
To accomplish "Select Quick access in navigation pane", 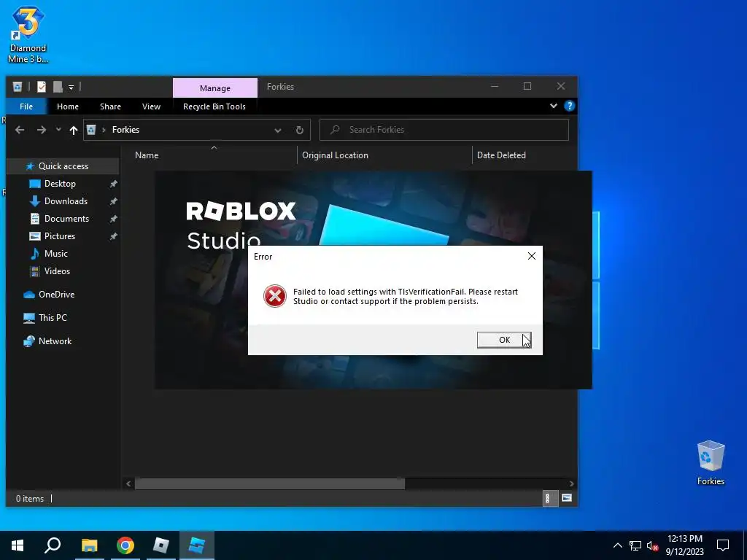I will point(63,166).
